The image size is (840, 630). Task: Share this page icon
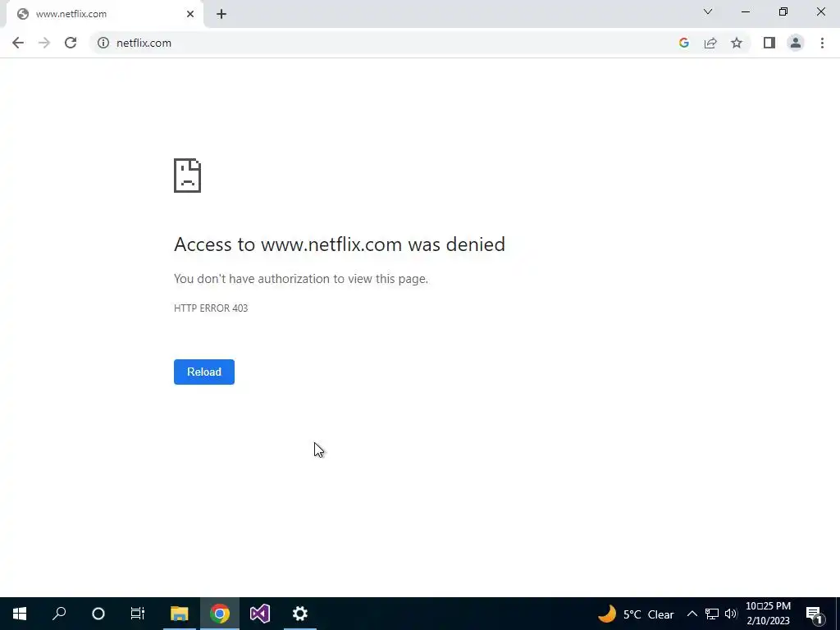(x=710, y=43)
